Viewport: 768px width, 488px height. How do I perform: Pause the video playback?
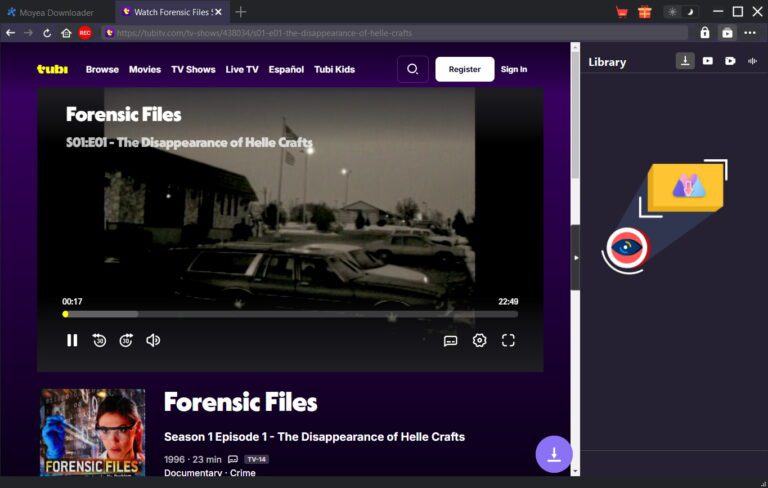(72, 340)
